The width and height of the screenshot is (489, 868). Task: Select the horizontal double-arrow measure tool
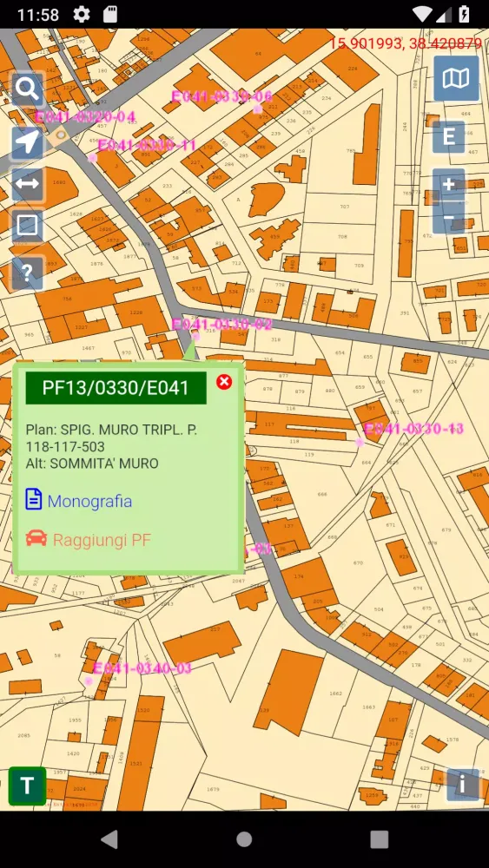click(28, 184)
